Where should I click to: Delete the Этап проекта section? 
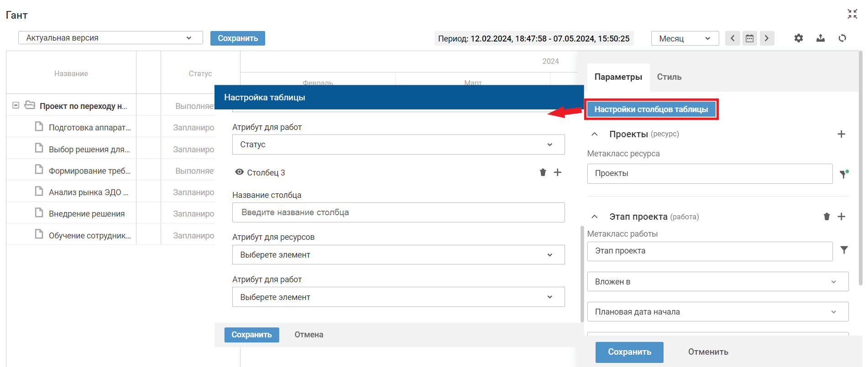826,217
